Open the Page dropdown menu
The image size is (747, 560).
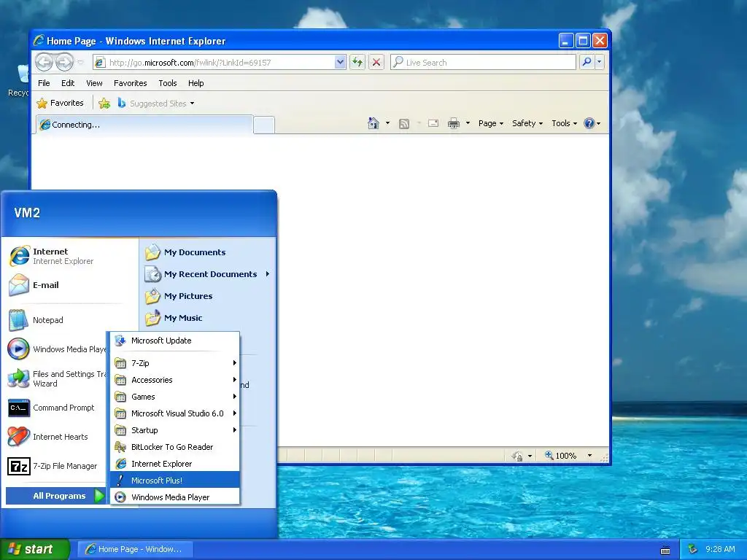(x=491, y=123)
